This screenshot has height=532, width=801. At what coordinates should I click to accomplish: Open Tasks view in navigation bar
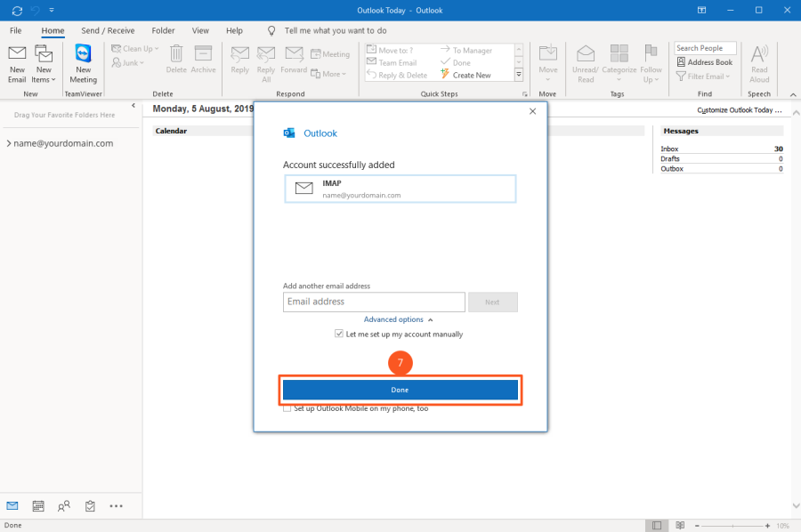click(90, 505)
